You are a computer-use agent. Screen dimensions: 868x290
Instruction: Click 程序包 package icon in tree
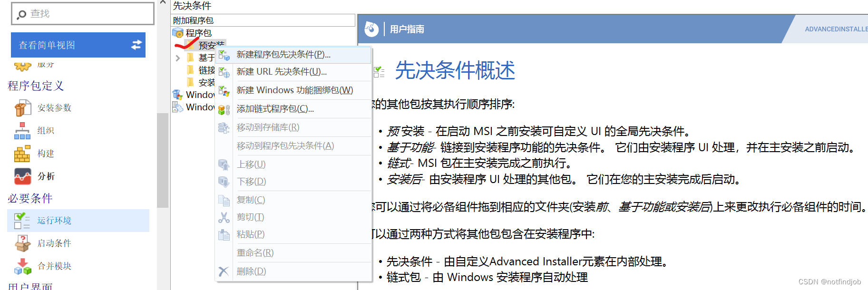(178, 33)
